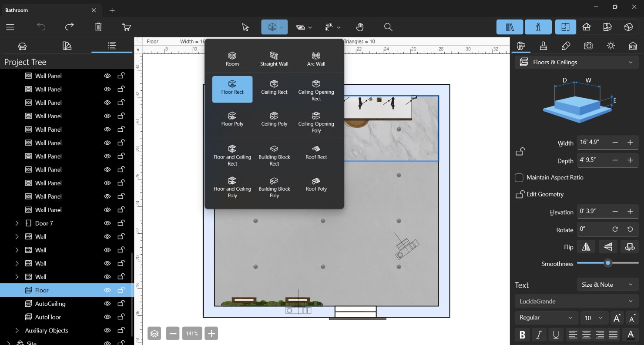Viewport: 644px width, 345px height.
Task: Open the LucidaGrande font dropdown
Action: pyautogui.click(x=576, y=301)
